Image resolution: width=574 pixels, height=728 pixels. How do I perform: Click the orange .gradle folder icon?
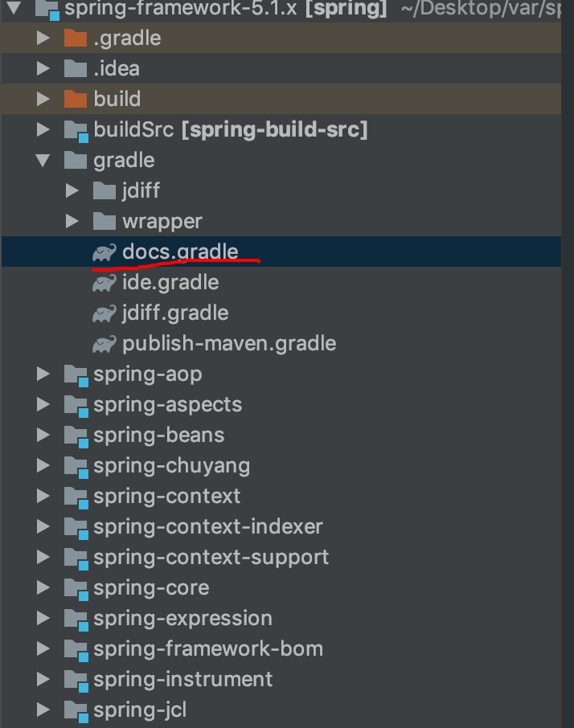click(75, 38)
